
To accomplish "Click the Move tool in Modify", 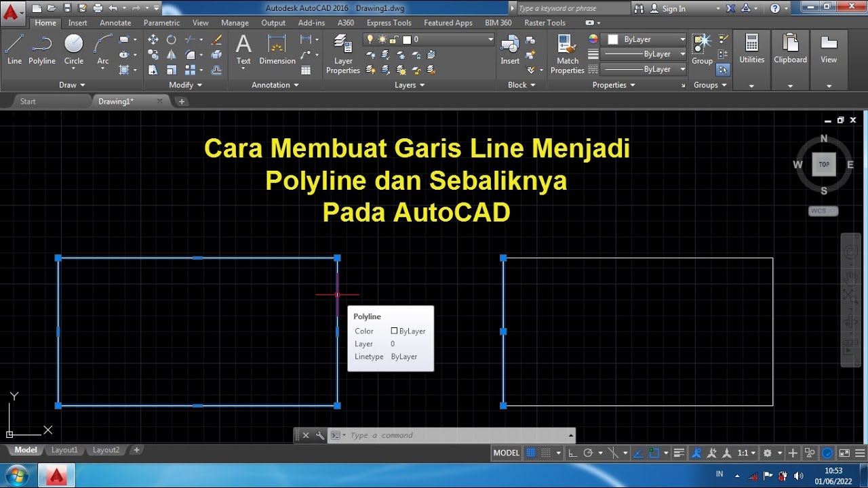I will [x=153, y=39].
